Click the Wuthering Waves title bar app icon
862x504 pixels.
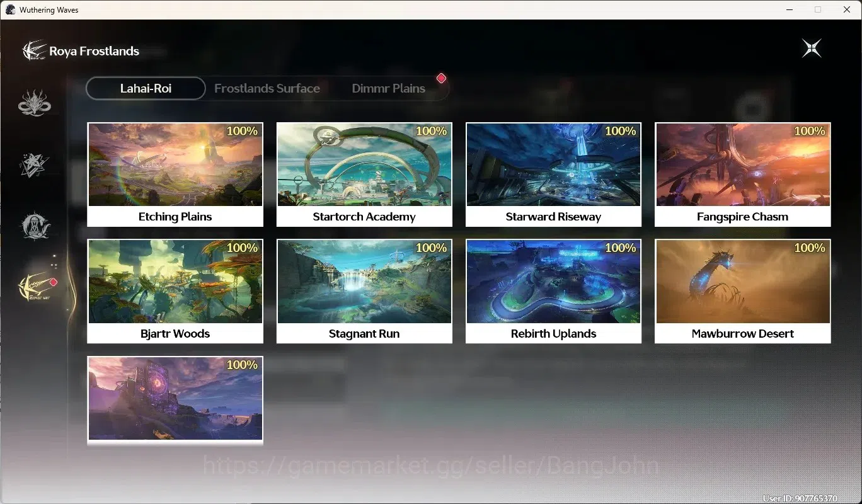pyautogui.click(x=10, y=9)
